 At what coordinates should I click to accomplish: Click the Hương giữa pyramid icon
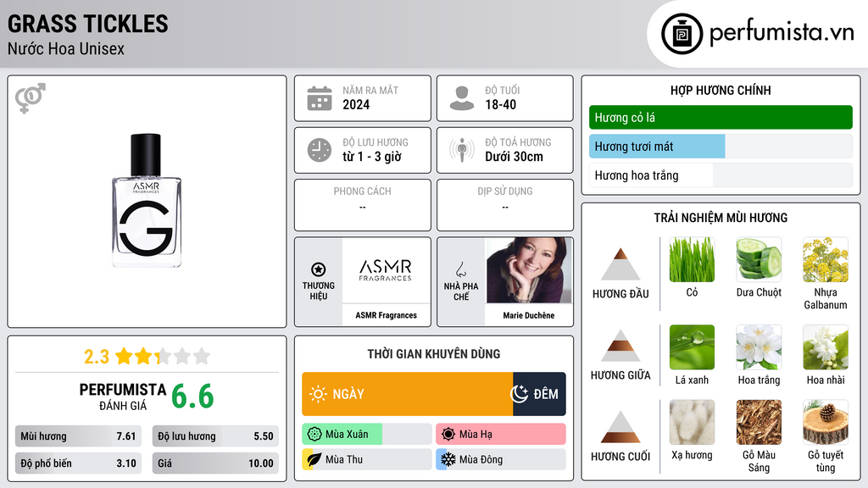coord(620,346)
